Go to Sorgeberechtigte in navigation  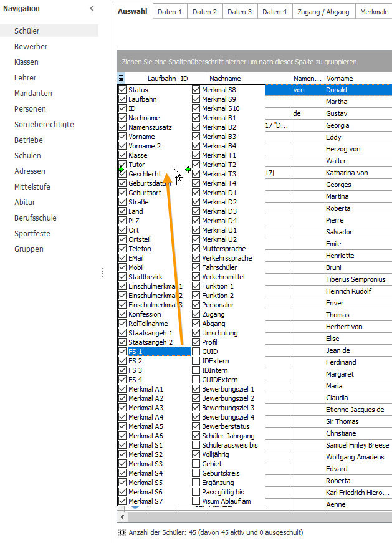point(44,124)
